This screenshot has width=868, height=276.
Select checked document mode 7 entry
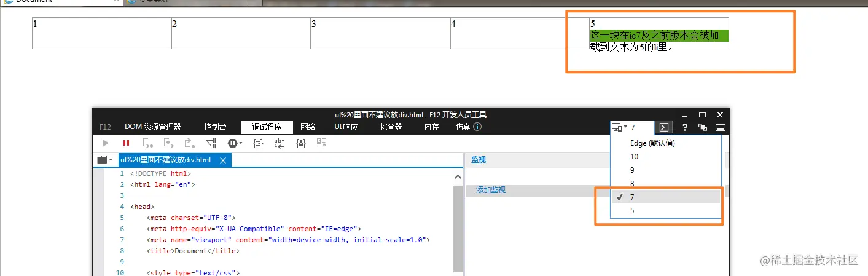(665, 197)
